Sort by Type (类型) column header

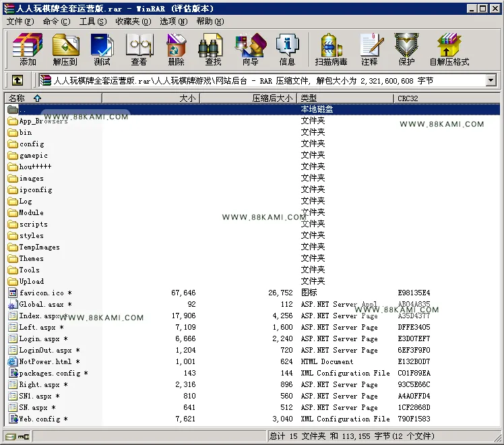pos(345,98)
